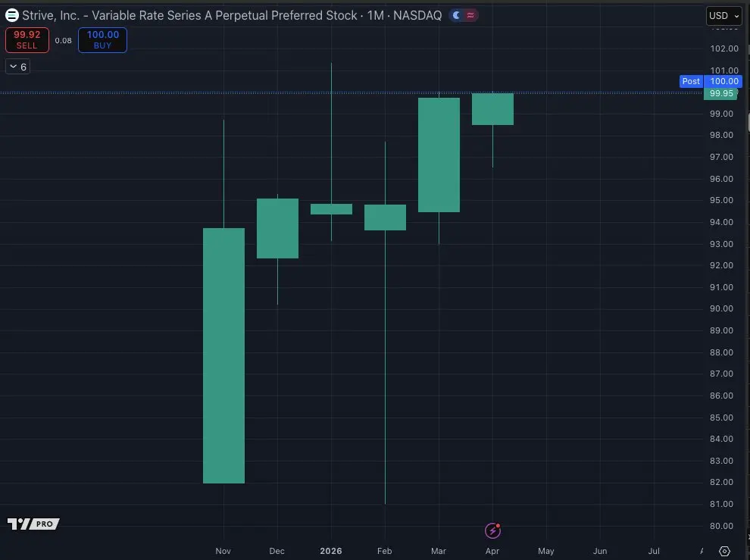
Task: Select the November candlestick body
Action: (x=223, y=355)
